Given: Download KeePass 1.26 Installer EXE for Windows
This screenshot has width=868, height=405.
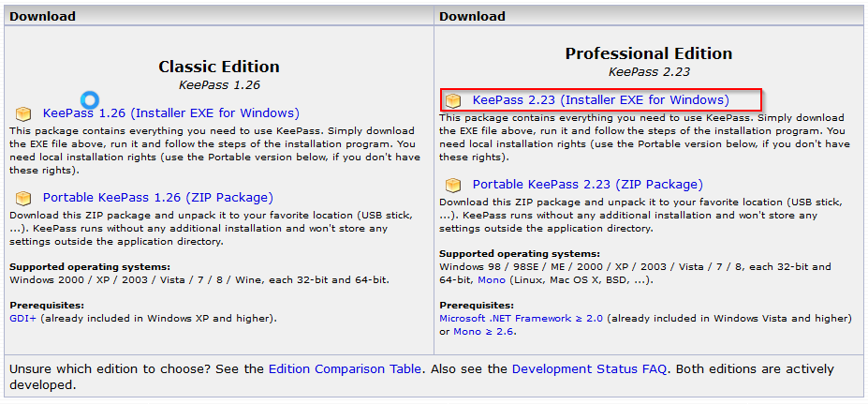Looking at the screenshot, I should pos(171,112).
